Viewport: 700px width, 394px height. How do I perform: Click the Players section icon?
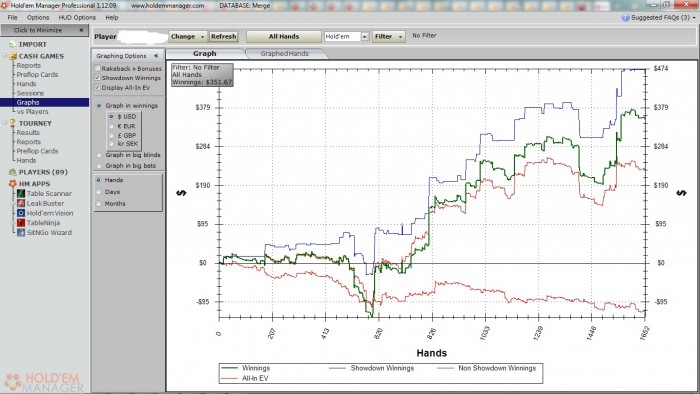point(12,172)
